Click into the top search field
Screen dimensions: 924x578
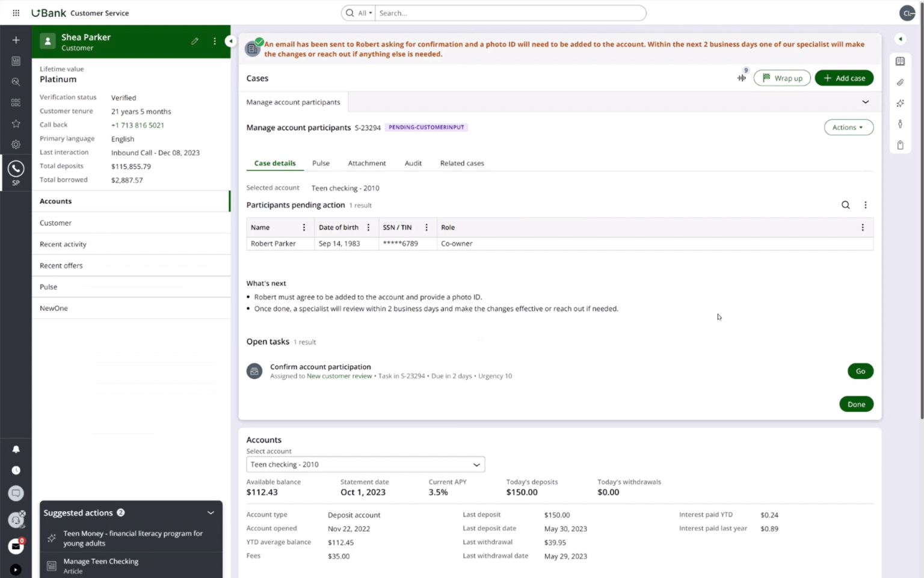click(x=510, y=13)
